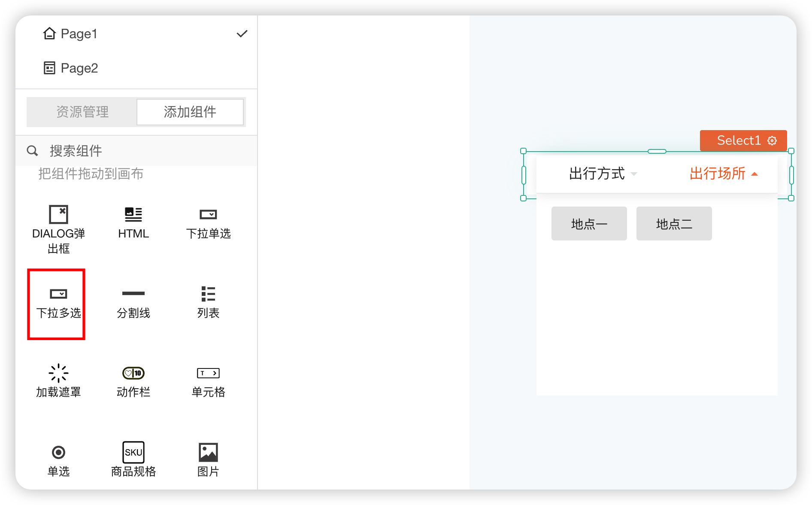Expand the 出行方式 dropdown
This screenshot has width=812, height=505.
pyautogui.click(x=603, y=174)
